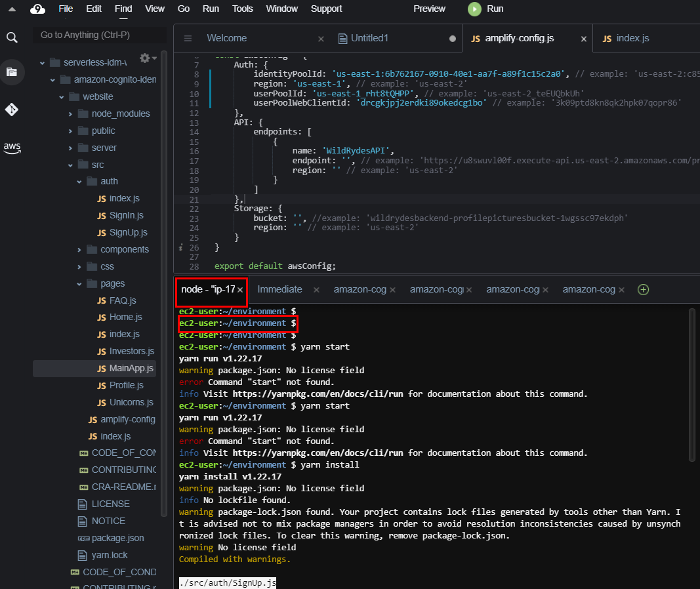Open the Edit menu

(94, 9)
